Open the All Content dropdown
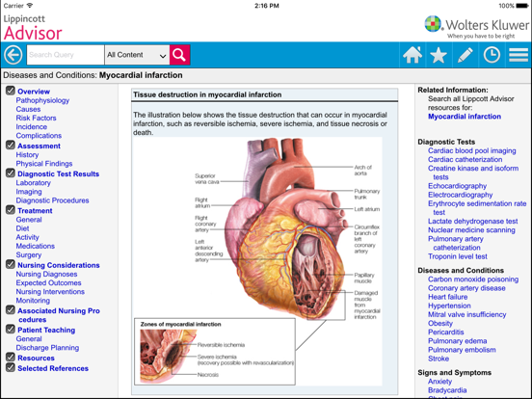This screenshot has height=399, width=532. (x=137, y=55)
